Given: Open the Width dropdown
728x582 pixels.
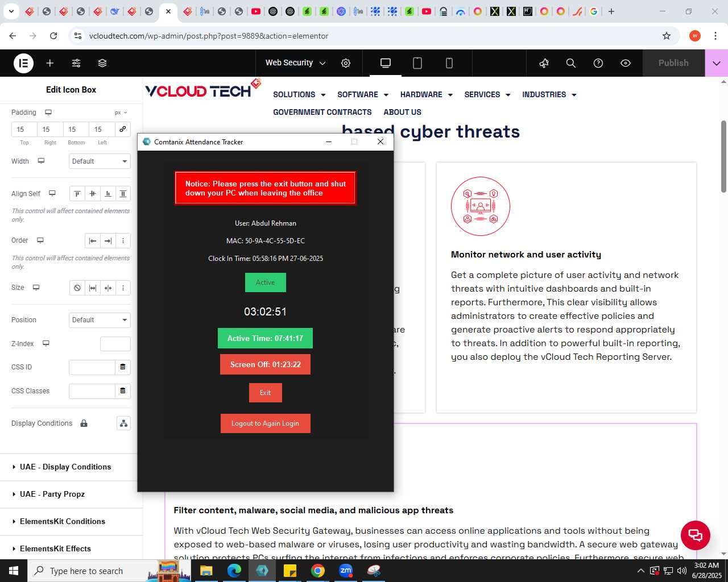Looking at the screenshot, I should pos(100,161).
